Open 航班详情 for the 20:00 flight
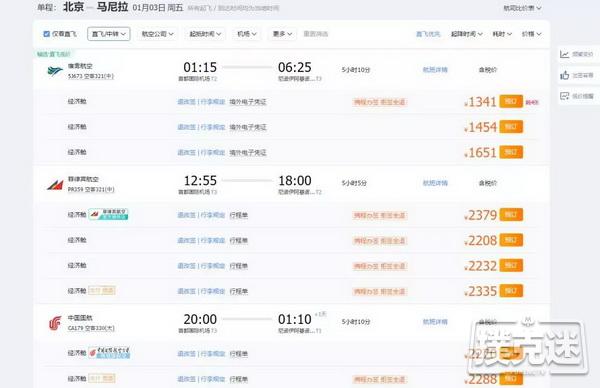Viewport: 600px width, 388px height. [x=435, y=322]
